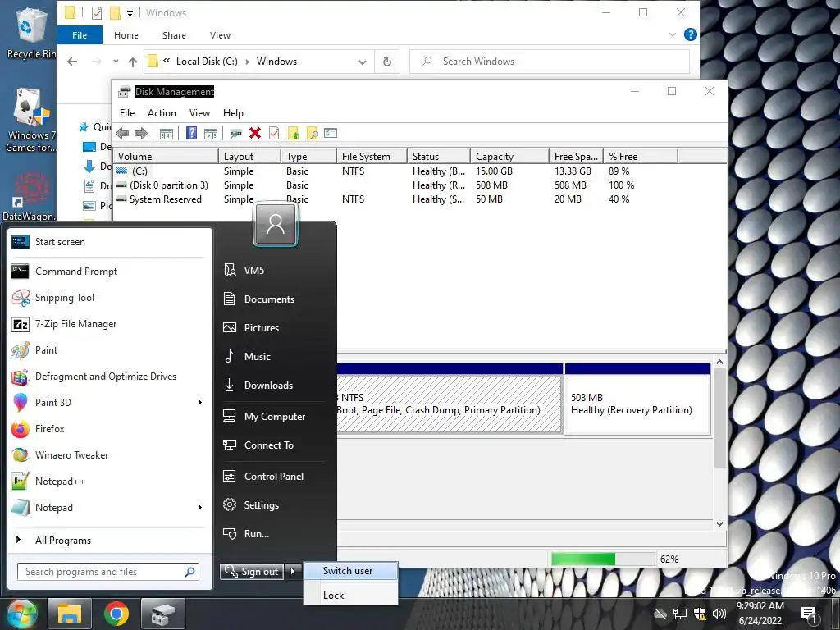Screen dimensions: 840x630
Task: Open recent locations dropdown in Explorer
Action: click(116, 62)
